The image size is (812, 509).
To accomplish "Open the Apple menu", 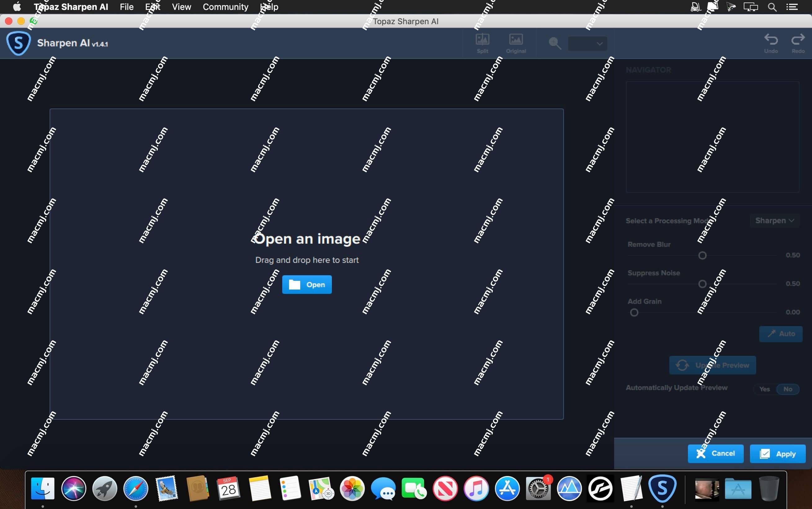I will [x=17, y=7].
